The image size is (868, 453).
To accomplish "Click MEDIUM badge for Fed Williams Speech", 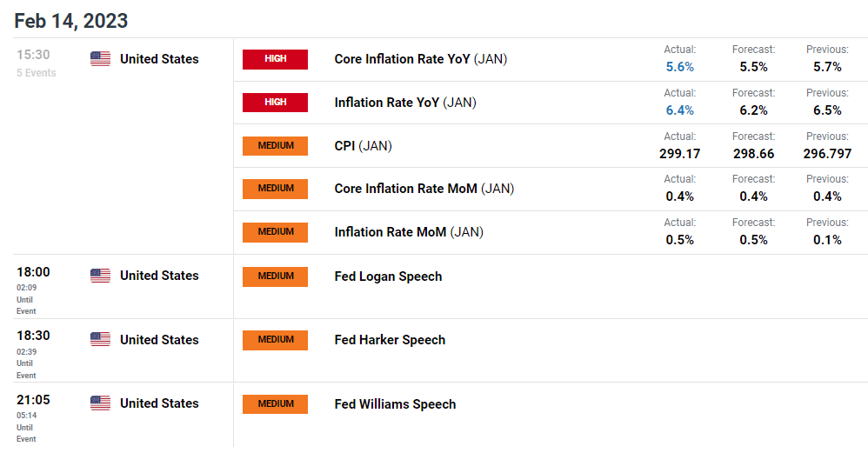I will tap(275, 403).
